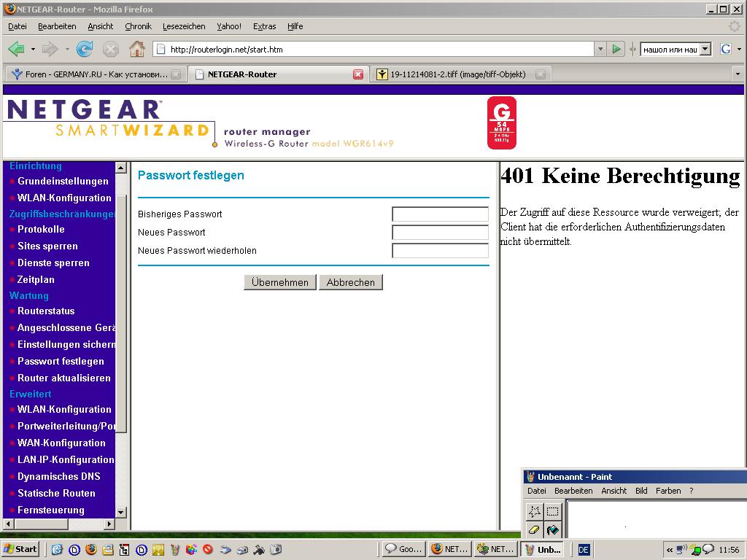Screen dimensions: 747x560
Task: Click the sidebar scroll up arrow
Action: click(121, 168)
